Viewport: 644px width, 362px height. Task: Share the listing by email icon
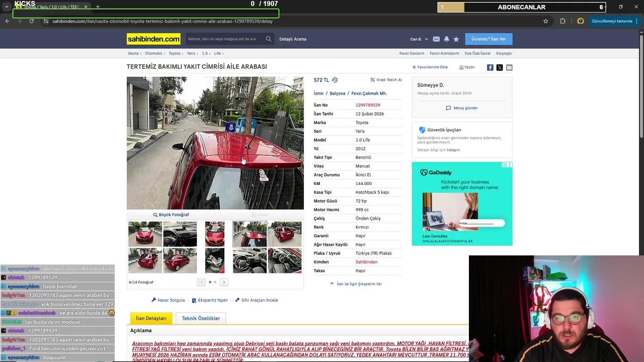(509, 67)
